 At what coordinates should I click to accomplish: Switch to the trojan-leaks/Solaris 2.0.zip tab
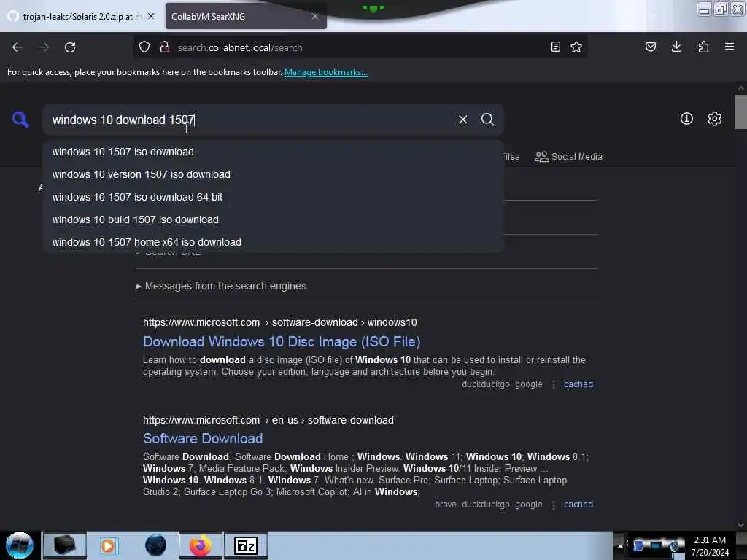tap(82, 16)
